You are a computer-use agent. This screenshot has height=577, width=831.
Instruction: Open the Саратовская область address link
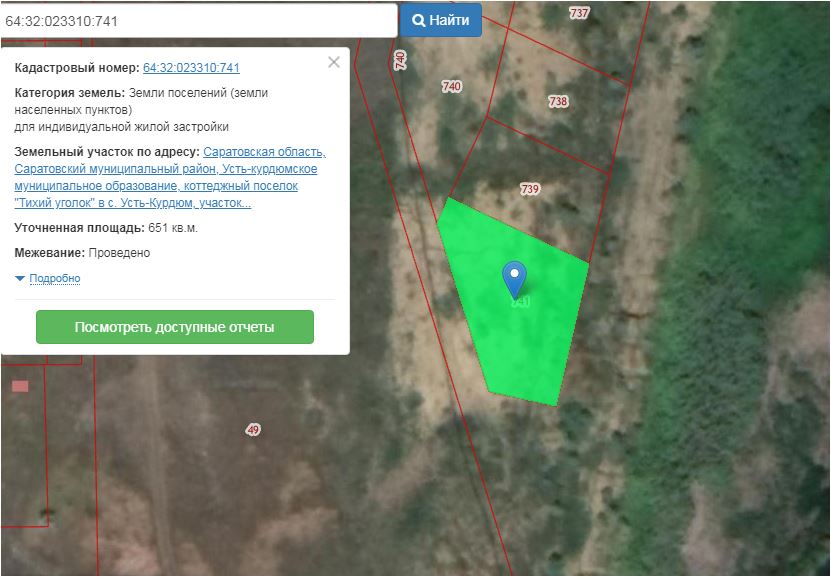click(264, 152)
